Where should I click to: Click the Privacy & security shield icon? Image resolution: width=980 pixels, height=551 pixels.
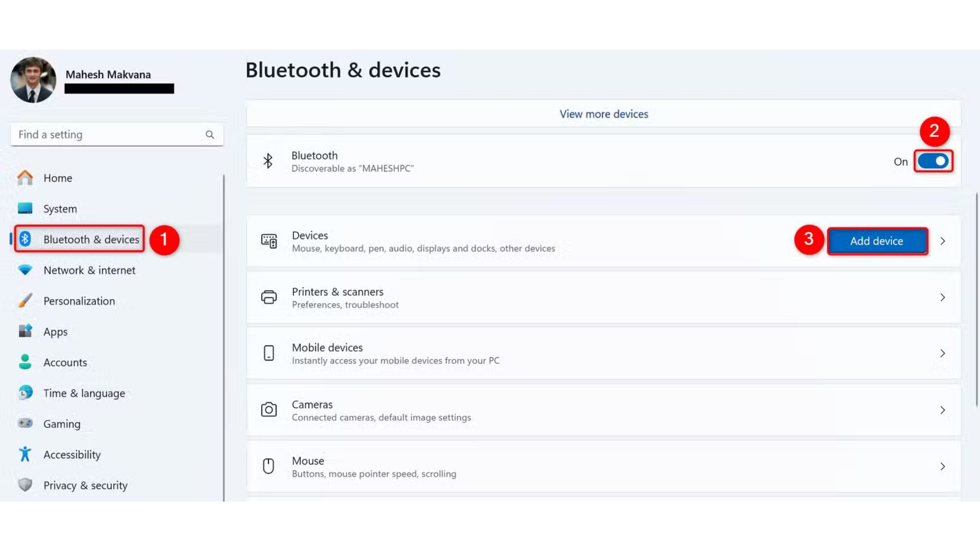26,485
